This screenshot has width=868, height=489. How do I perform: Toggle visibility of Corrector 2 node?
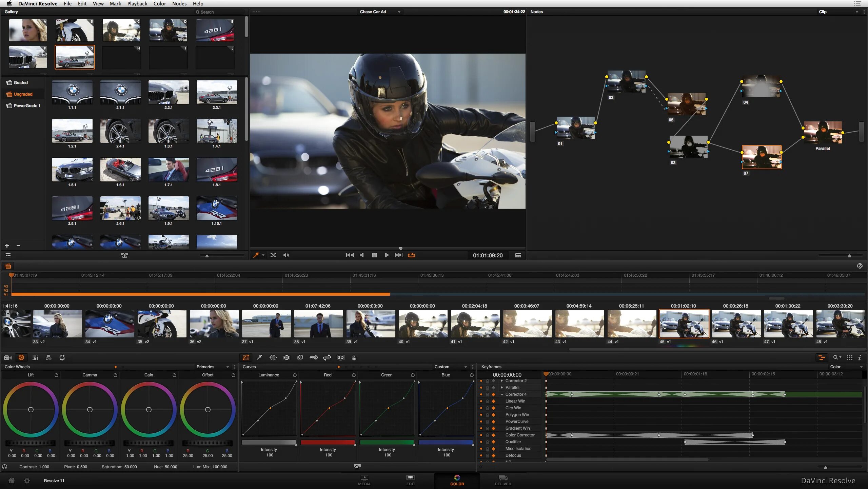click(x=481, y=380)
